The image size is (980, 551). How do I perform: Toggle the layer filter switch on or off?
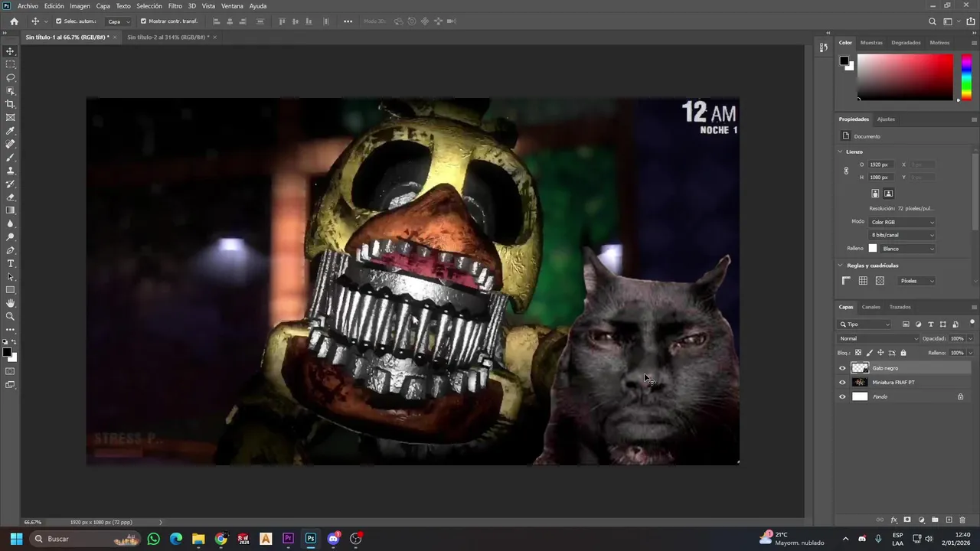pos(972,323)
